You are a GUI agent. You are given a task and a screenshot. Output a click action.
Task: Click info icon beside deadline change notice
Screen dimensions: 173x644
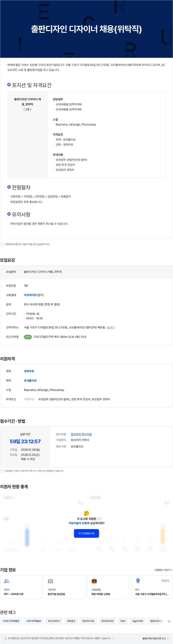pos(2,471)
